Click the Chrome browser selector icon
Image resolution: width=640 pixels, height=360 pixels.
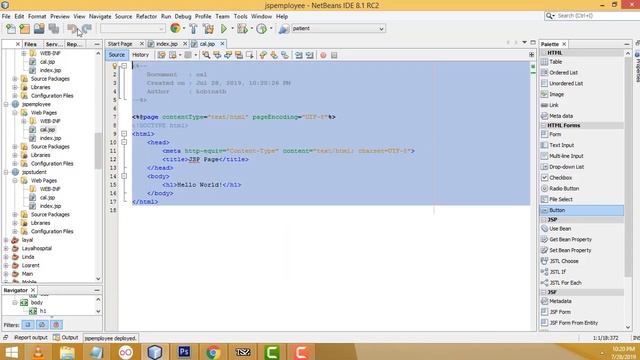175,28
